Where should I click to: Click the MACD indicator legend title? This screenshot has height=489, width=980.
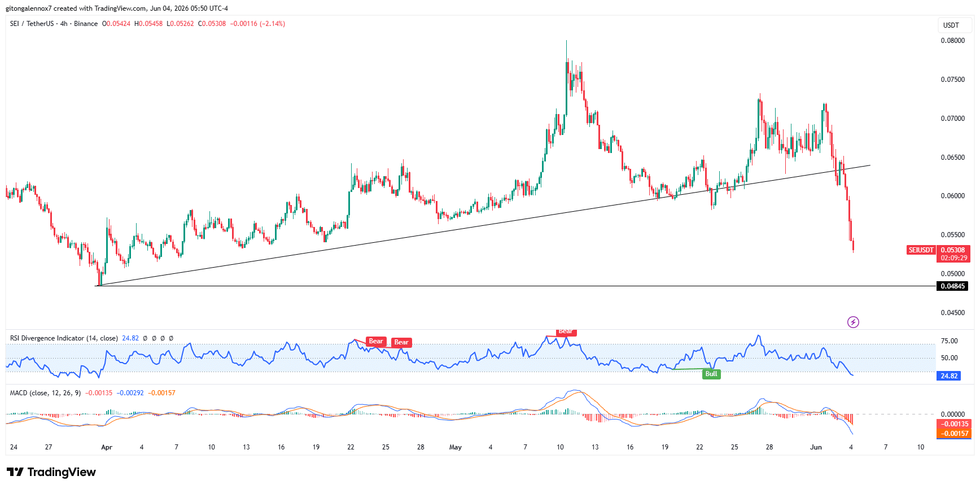[45, 393]
